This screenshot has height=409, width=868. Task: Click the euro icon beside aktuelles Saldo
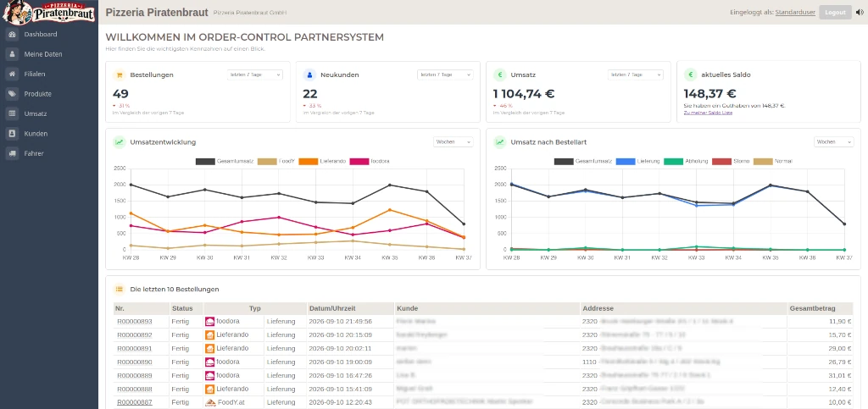click(x=690, y=75)
